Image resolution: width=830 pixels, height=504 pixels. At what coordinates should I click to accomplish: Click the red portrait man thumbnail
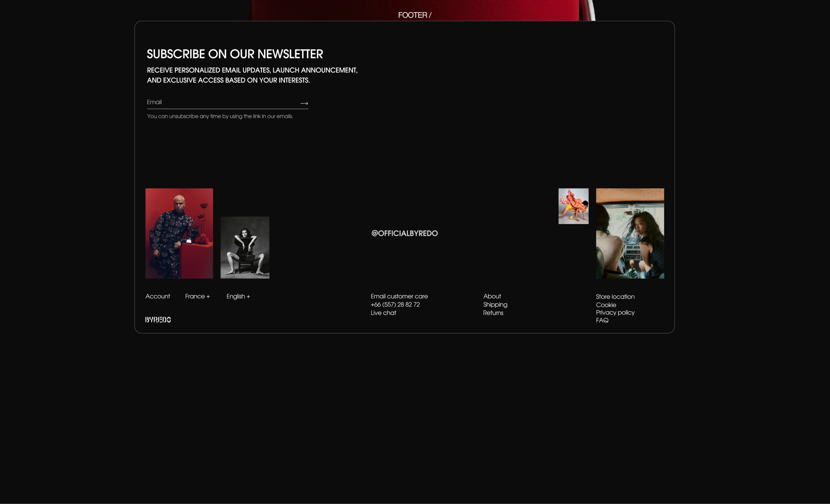point(179,233)
